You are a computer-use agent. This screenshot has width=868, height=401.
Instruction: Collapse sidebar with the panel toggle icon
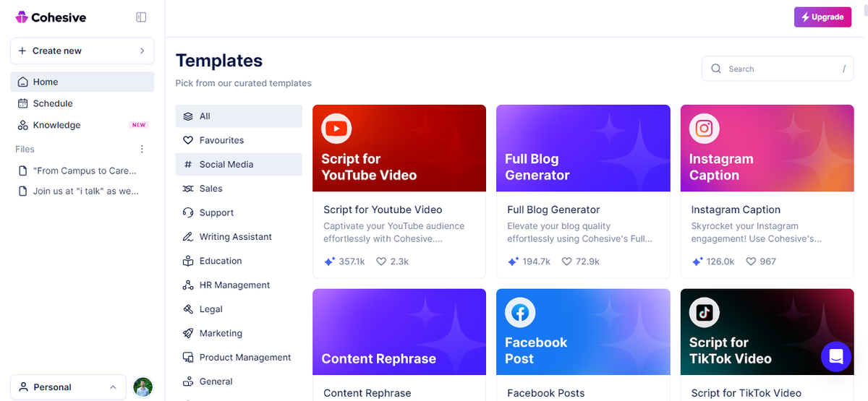pos(141,17)
